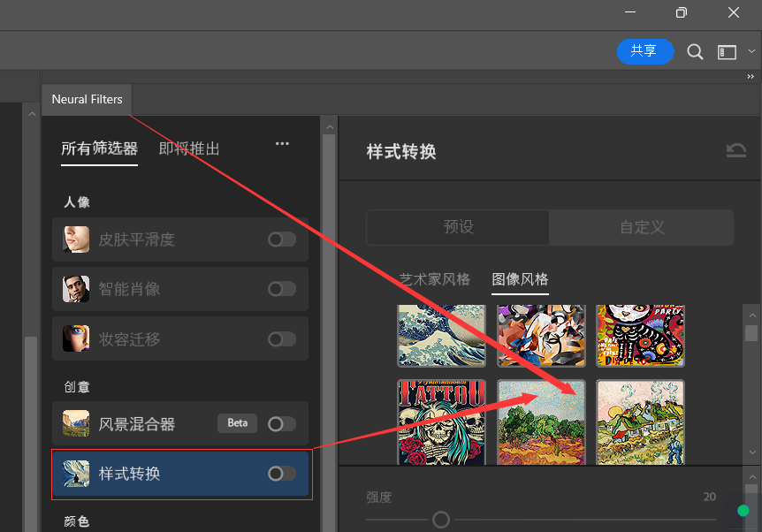This screenshot has width=762, height=532.
Task: Click the 皮肤平滑度 face thumbnail icon
Action: click(x=76, y=239)
